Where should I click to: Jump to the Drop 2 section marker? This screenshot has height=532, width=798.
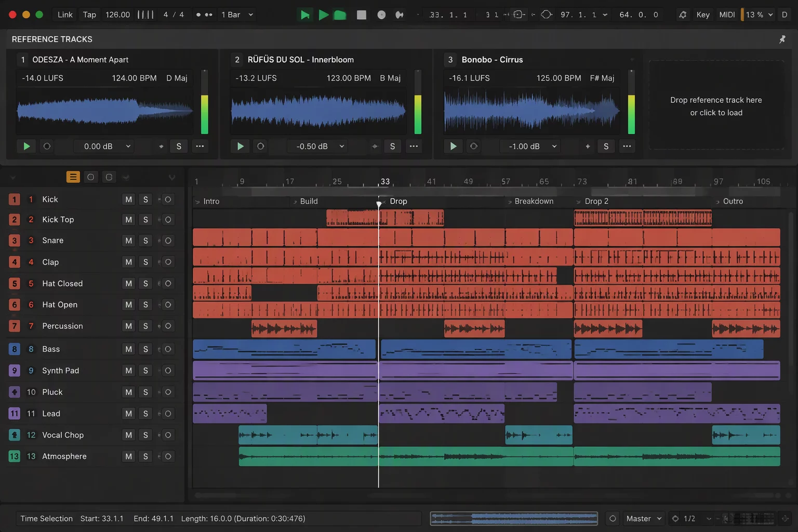pos(596,201)
